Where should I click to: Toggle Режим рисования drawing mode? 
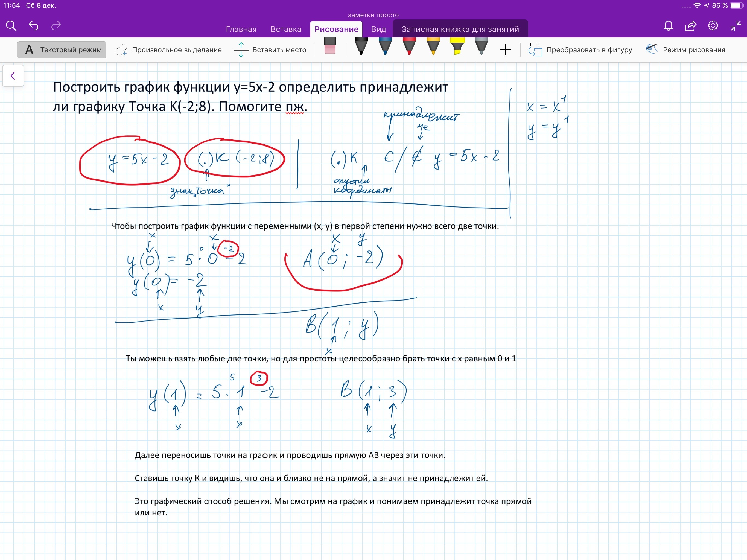(x=685, y=50)
